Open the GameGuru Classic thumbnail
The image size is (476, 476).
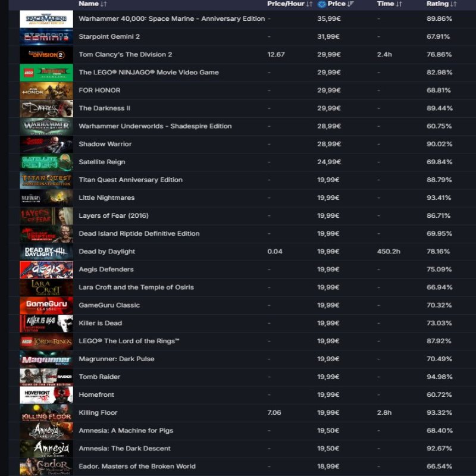tap(46, 305)
